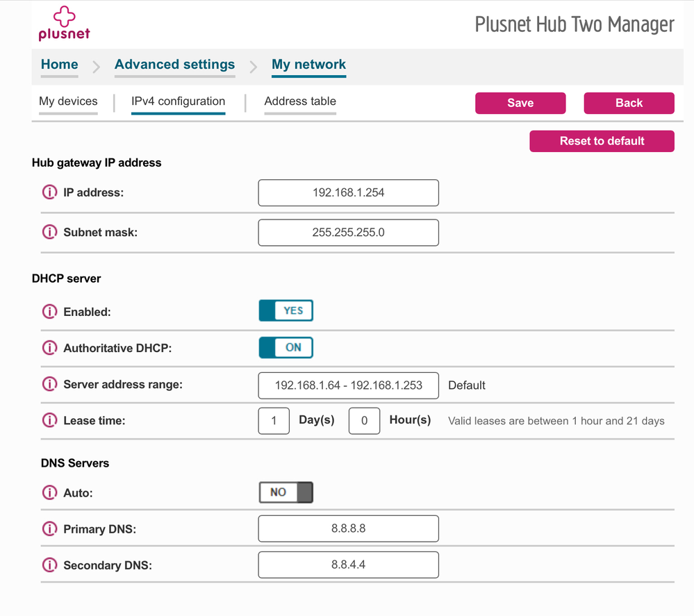
Task: View info about Server address range
Action: click(x=49, y=385)
